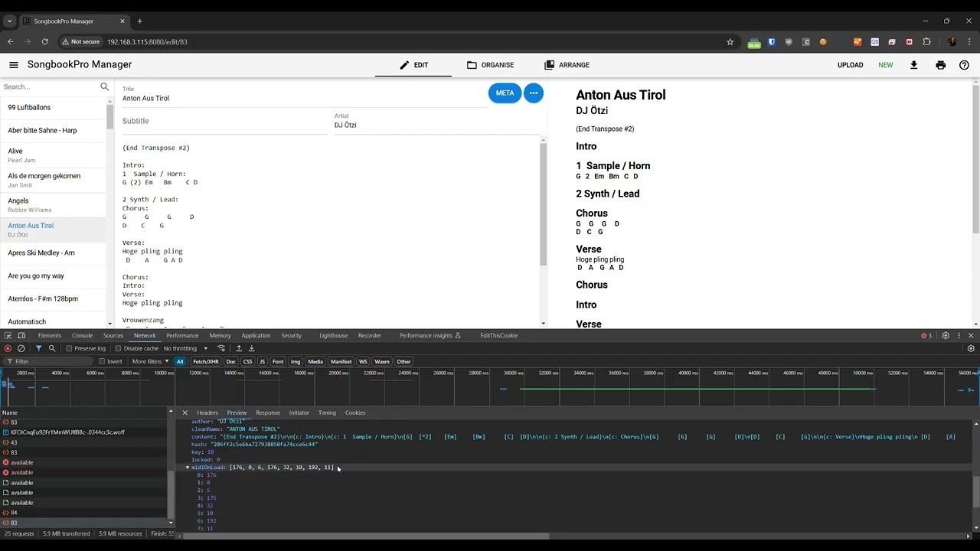Enable the Disable cache checkbox
The image size is (980, 551).
(118, 348)
